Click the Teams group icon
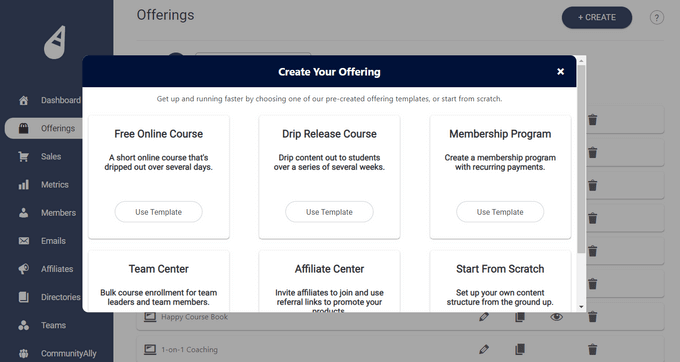The width and height of the screenshot is (680, 362). pyautogui.click(x=23, y=325)
